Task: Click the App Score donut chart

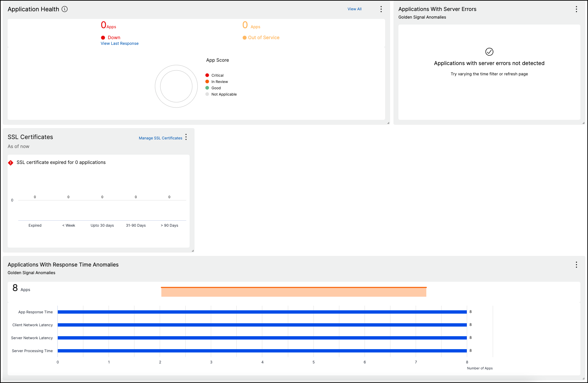Action: [x=176, y=86]
